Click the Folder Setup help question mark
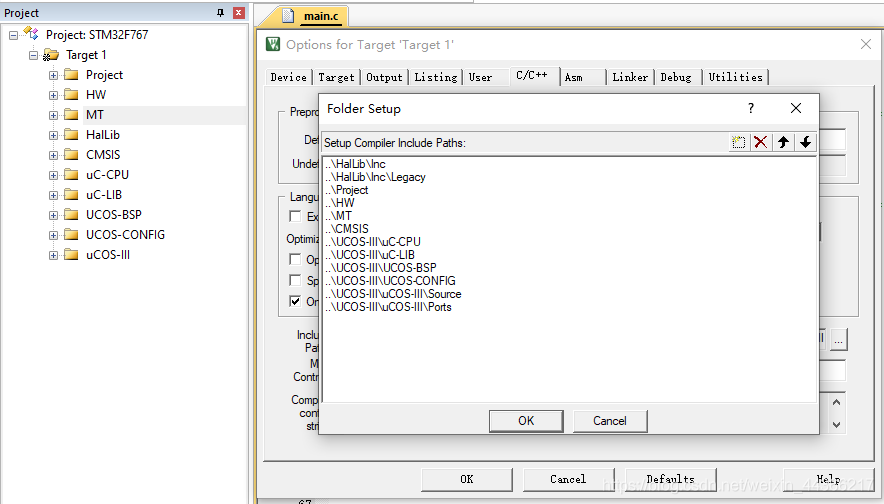Viewport: 884px width, 504px height. [750, 108]
